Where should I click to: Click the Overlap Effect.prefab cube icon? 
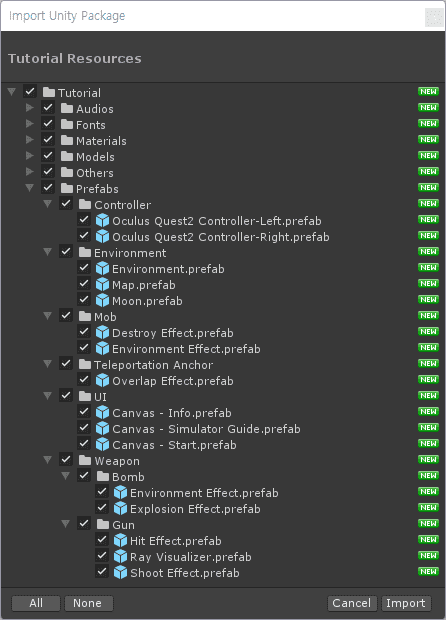tap(102, 380)
